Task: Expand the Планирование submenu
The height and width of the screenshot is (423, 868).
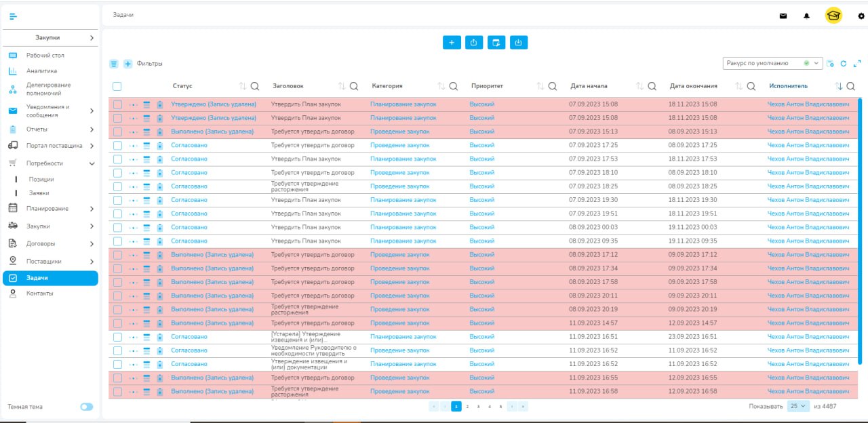Action: click(x=92, y=209)
